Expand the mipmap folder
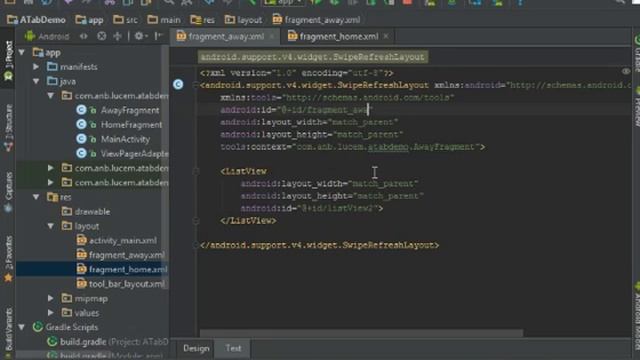This screenshot has width=640, height=360. [51, 298]
